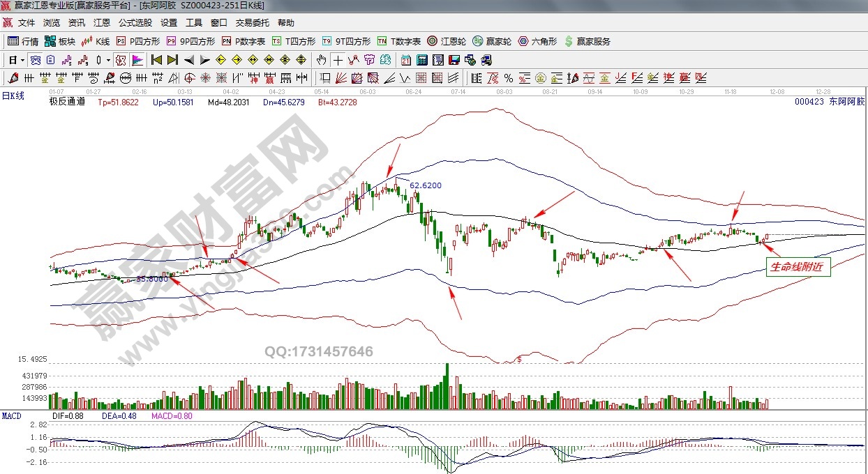
Task: Expand the 日 period dropdown arrow
Action: [x=22, y=60]
